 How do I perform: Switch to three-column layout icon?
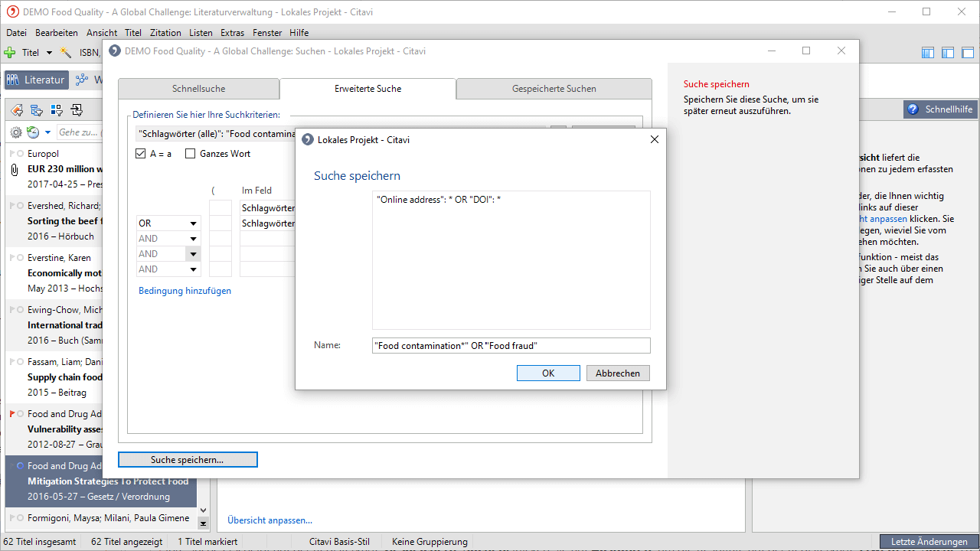click(928, 53)
